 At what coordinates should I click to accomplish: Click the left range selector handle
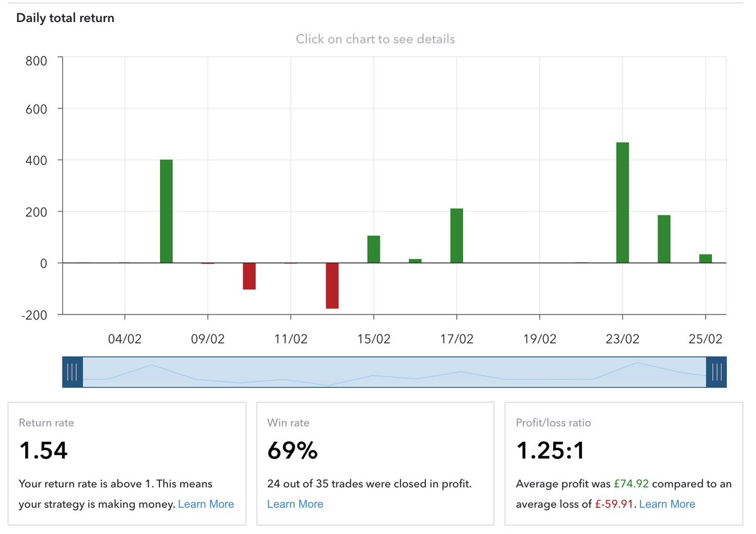click(72, 371)
